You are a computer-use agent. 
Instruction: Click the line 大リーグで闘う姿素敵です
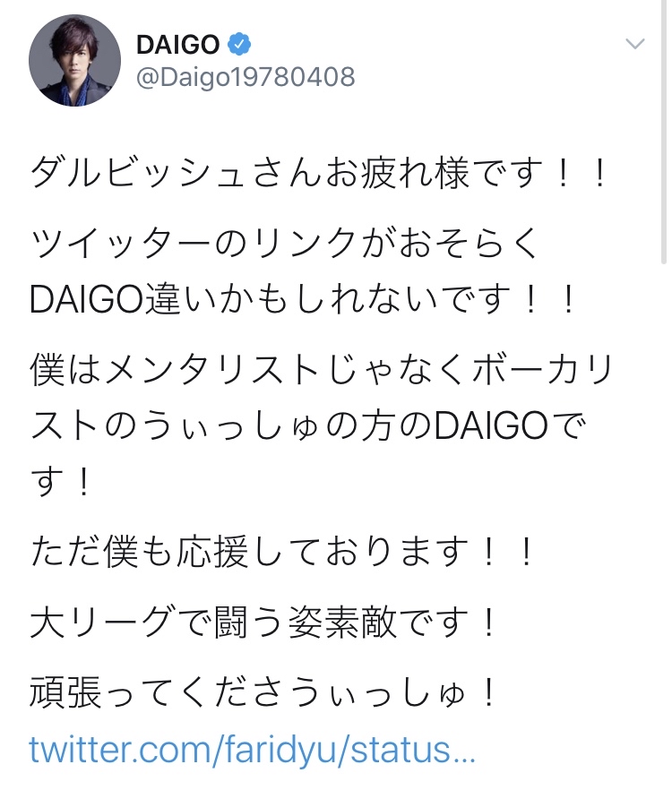(263, 623)
